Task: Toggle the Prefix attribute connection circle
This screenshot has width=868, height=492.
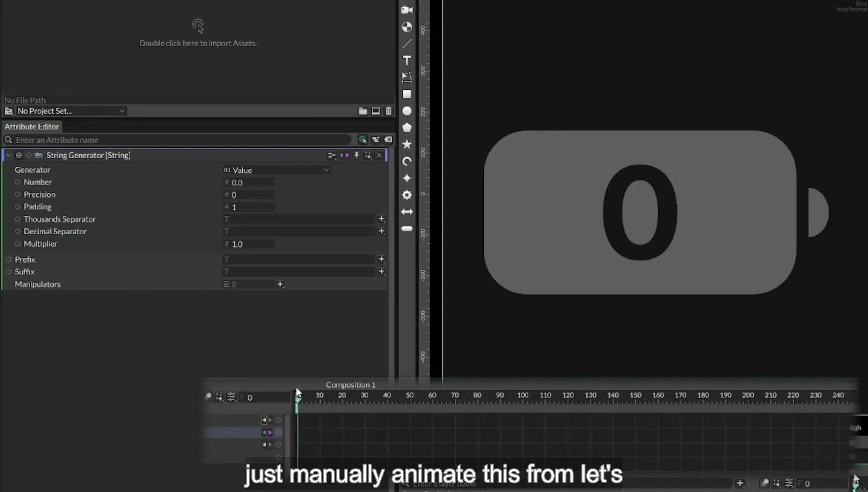Action: point(9,260)
